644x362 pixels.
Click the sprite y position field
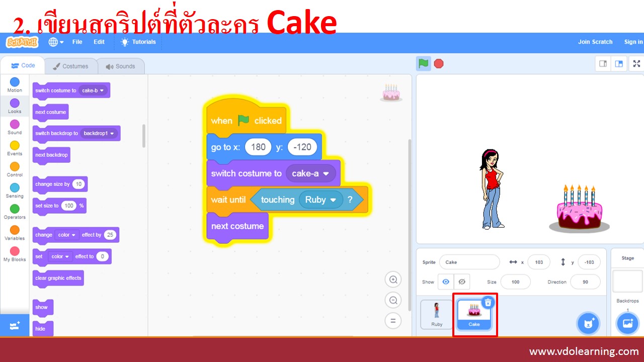589,262
